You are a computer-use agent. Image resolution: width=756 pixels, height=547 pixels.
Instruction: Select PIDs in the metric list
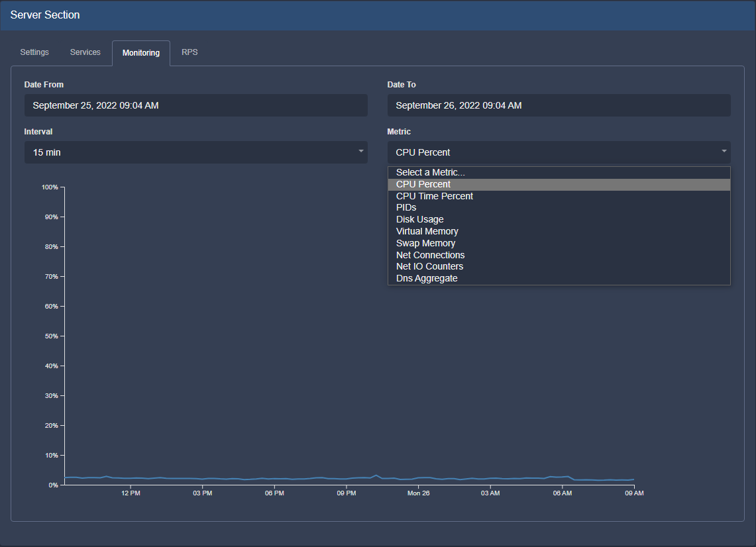point(406,208)
